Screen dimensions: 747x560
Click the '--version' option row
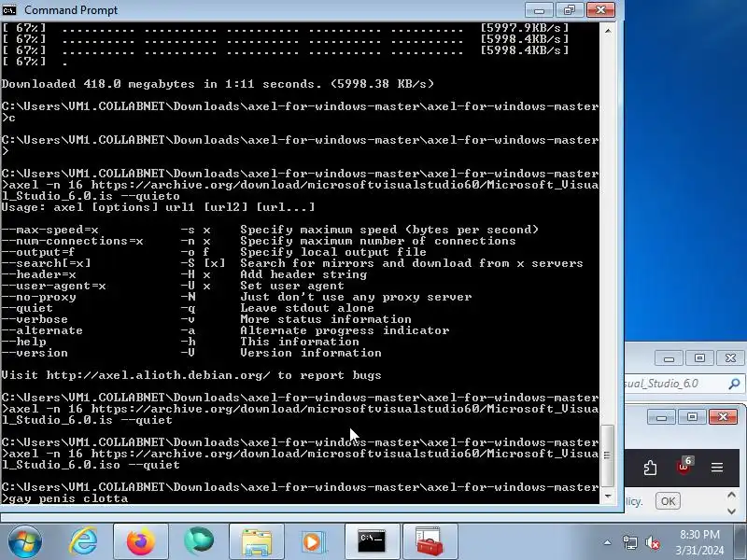[191, 353]
